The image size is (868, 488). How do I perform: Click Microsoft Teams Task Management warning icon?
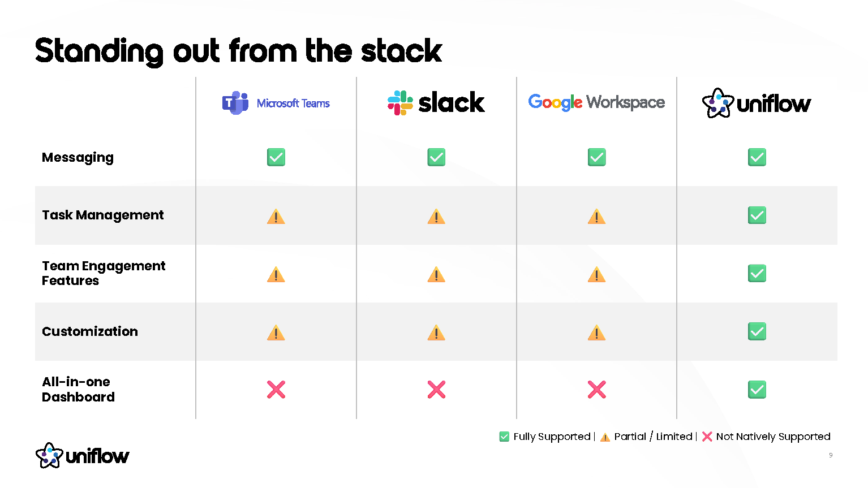coord(276,217)
